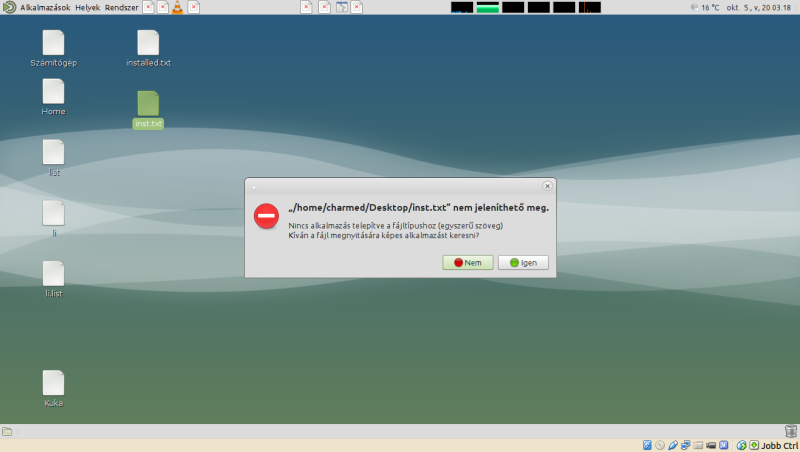800x452 pixels.
Task: Click the show desktop icon in the bottom-left panel
Action: (8, 431)
